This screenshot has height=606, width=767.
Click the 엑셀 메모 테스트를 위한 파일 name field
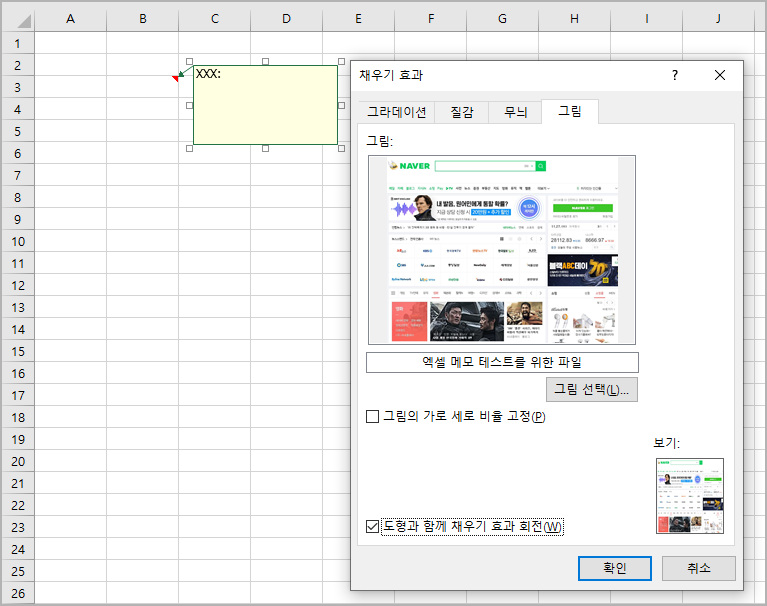[502, 362]
